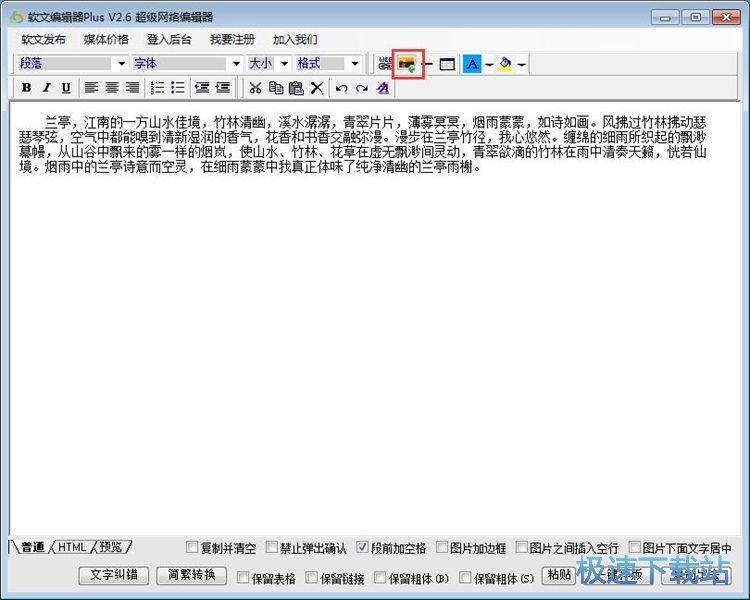The width and height of the screenshot is (750, 600).
Task: Enable 保留粗体(S) checkbox
Action: (464, 578)
